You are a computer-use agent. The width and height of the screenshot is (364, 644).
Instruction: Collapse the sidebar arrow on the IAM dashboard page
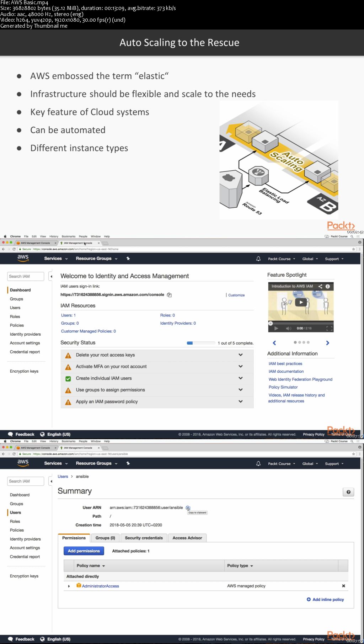(51, 276)
